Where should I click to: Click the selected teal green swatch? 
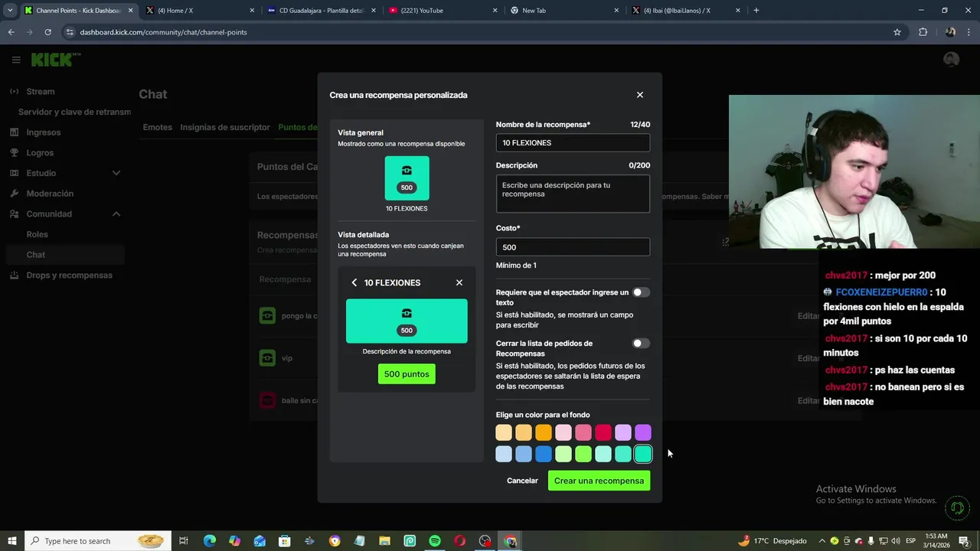point(643,455)
